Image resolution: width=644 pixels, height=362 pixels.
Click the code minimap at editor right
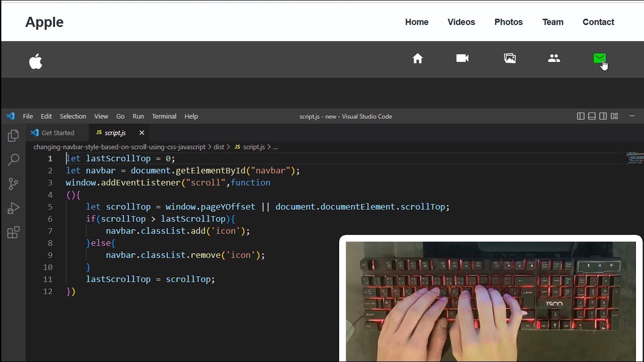pos(634,158)
